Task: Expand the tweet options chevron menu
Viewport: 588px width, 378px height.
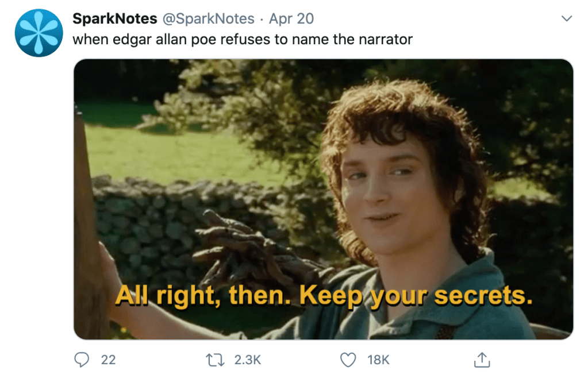Action: pos(566,18)
